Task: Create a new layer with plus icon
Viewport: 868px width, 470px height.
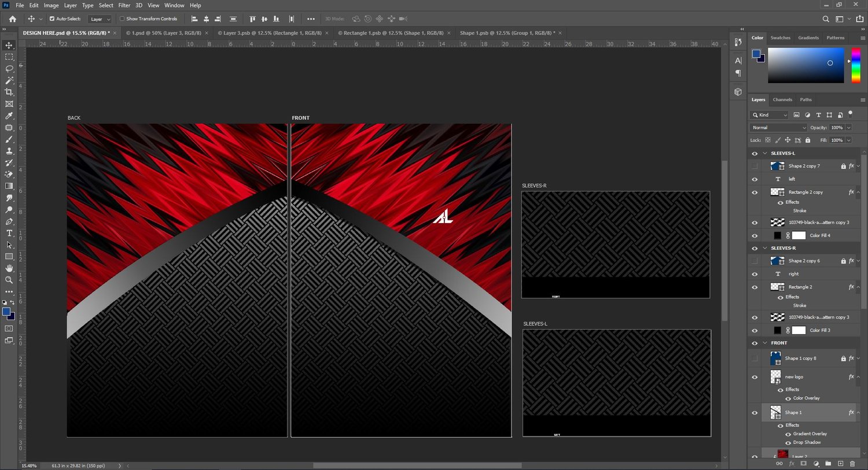Action: click(840, 464)
